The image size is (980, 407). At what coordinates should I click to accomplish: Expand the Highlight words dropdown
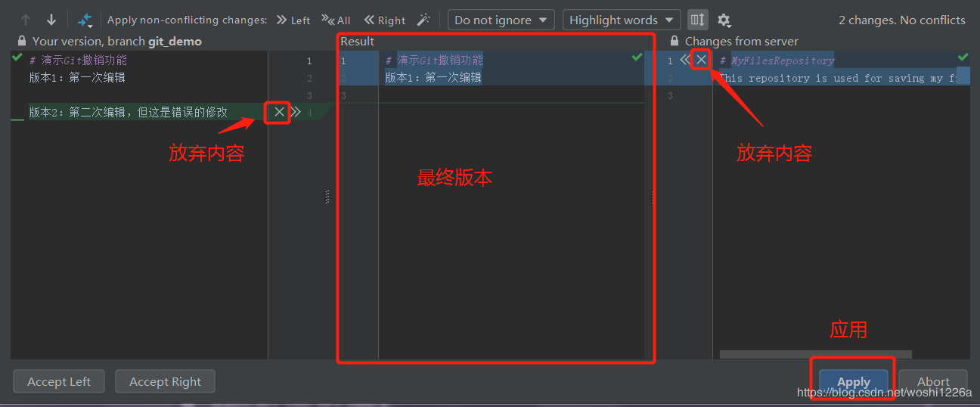click(621, 20)
